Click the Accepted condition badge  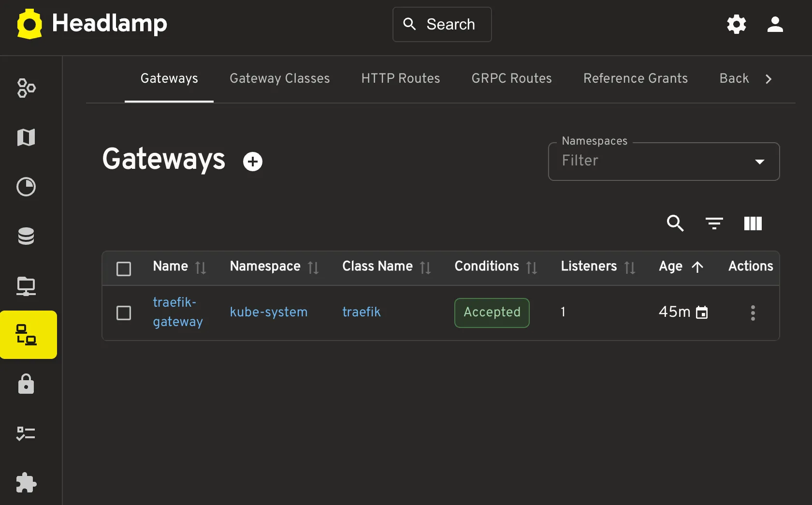[x=492, y=313]
